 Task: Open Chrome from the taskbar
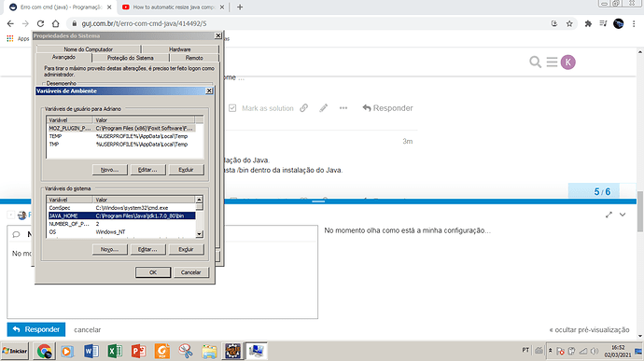[44, 351]
